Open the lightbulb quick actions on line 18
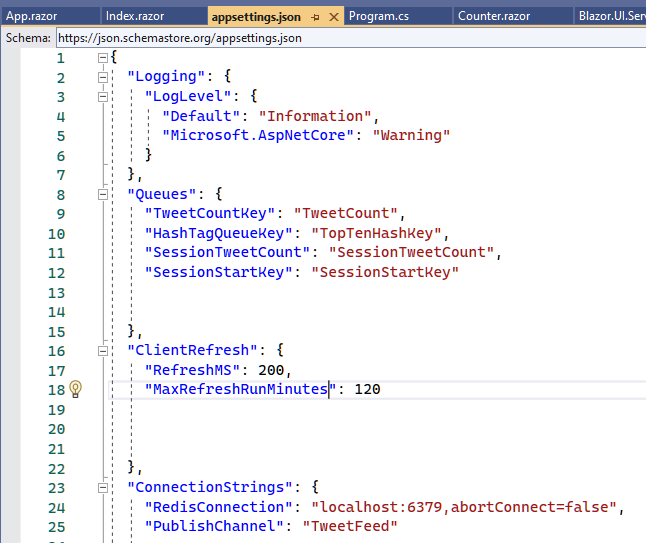The image size is (646, 543). click(x=75, y=389)
